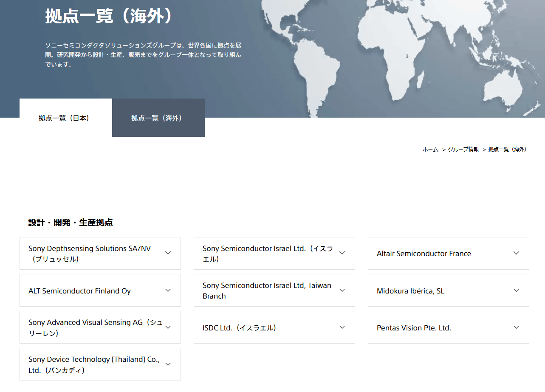Viewport: 545px width, 392px height.
Task: Expand Altair Semiconductor France chevron arrow
Action: [516, 253]
